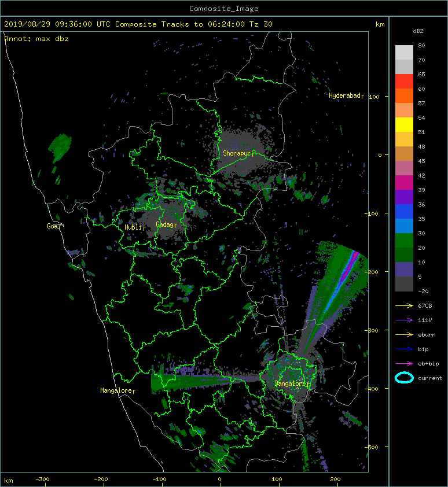The image size is (448, 487).
Task: Select the light orange 54–57 dBZ swatch
Action: click(404, 110)
